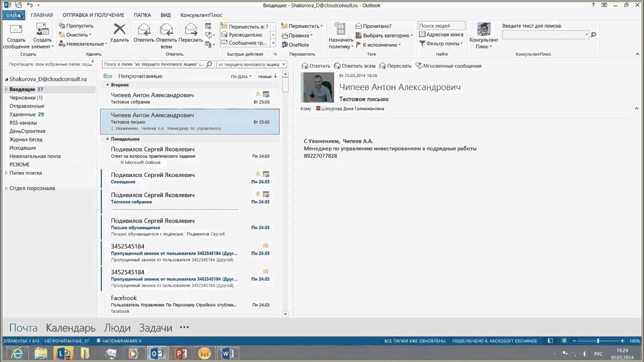The image size is (644, 362).
Task: Open the Тестовое собрание message from Чипеев
Action: [x=190, y=98]
